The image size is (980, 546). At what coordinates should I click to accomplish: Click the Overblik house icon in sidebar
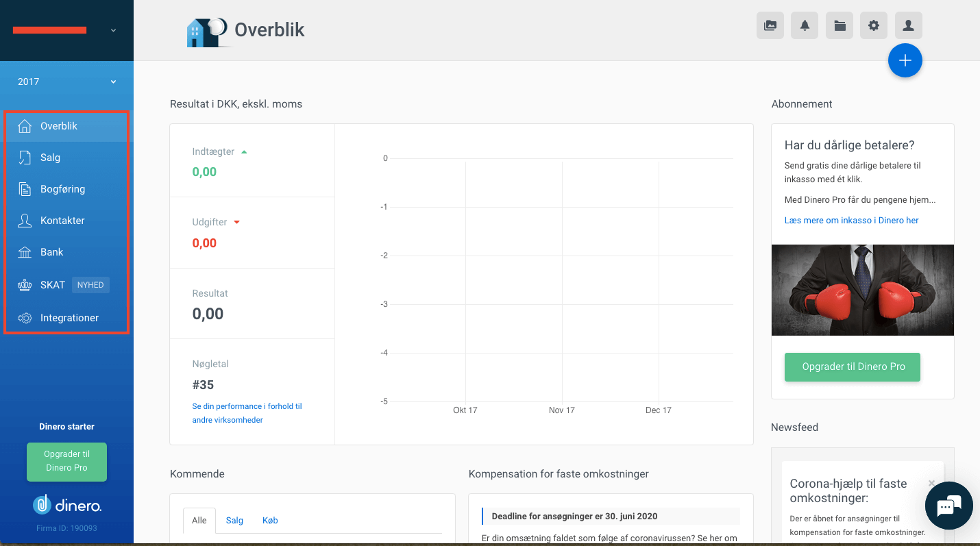(x=25, y=126)
